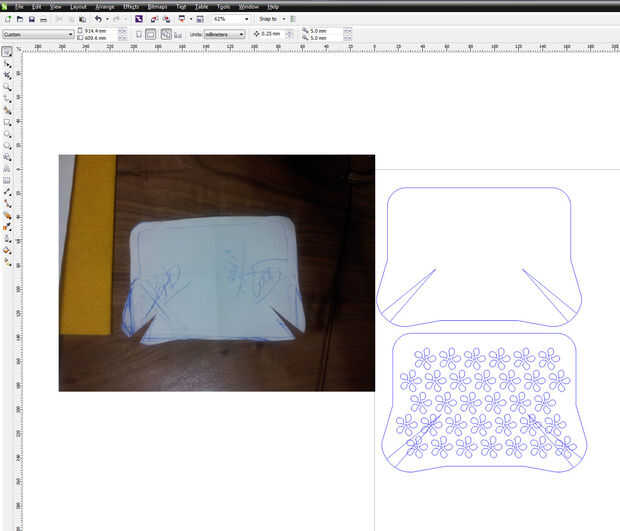Select the Ellipse tool

pos(7,134)
